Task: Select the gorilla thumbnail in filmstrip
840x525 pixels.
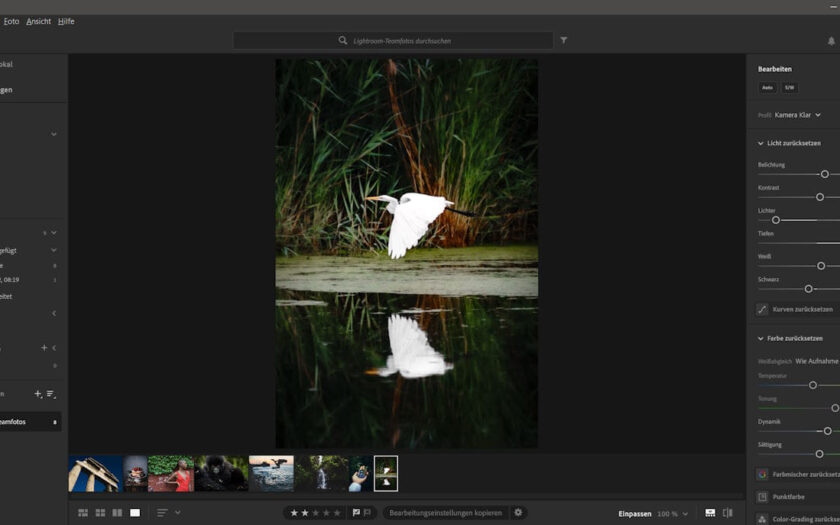Action: click(221, 474)
